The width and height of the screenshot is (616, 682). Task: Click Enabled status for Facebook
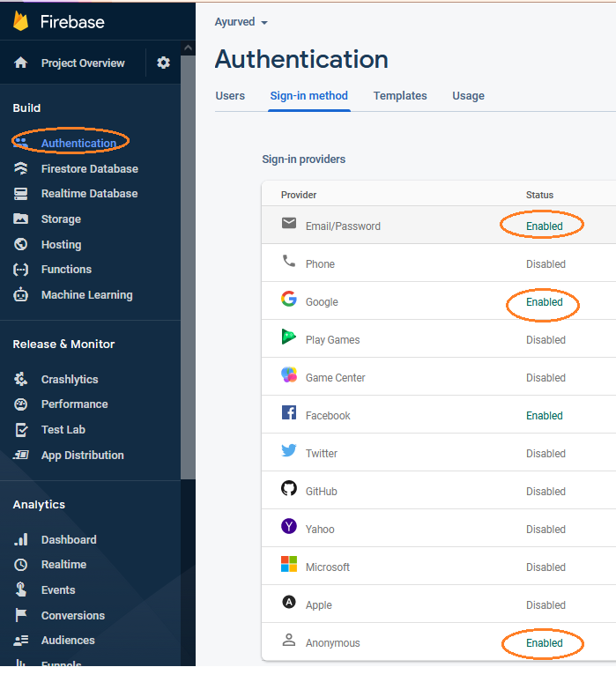(545, 415)
